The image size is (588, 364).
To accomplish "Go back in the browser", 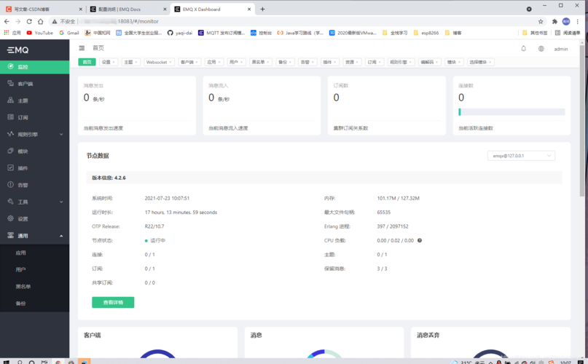I will [7, 21].
